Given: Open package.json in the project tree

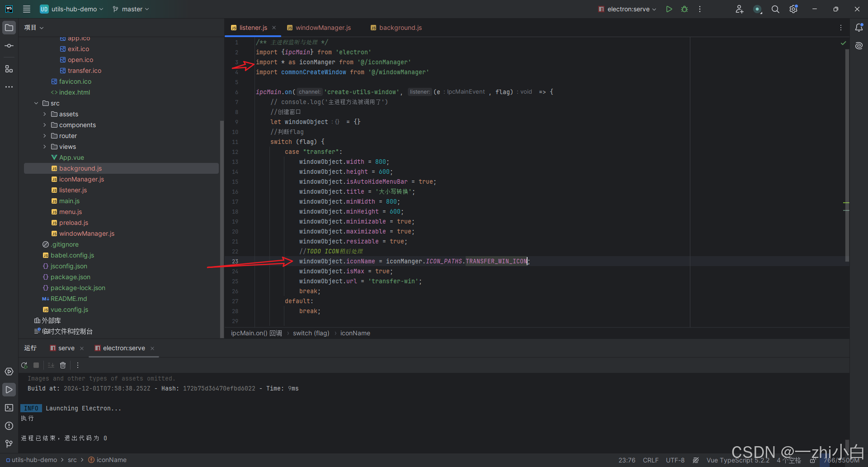Looking at the screenshot, I should pyautogui.click(x=70, y=277).
